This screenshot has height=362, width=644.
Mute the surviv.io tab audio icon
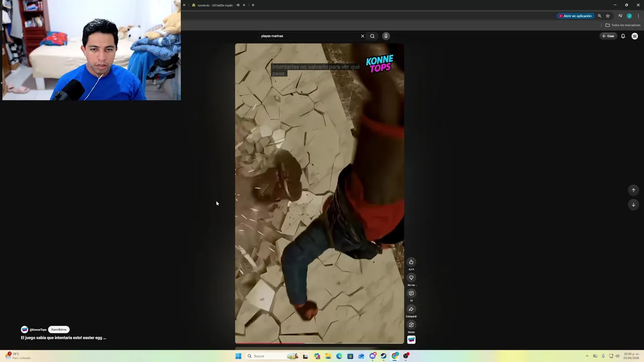237,5
